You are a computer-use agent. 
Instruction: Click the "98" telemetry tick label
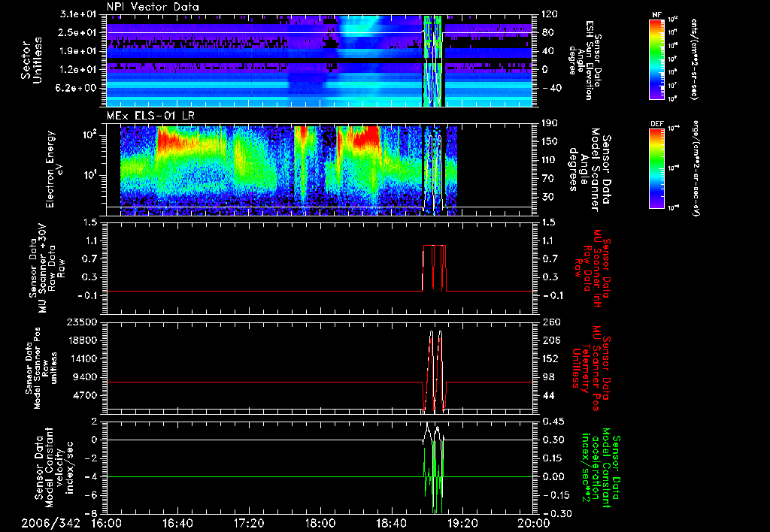pos(548,377)
